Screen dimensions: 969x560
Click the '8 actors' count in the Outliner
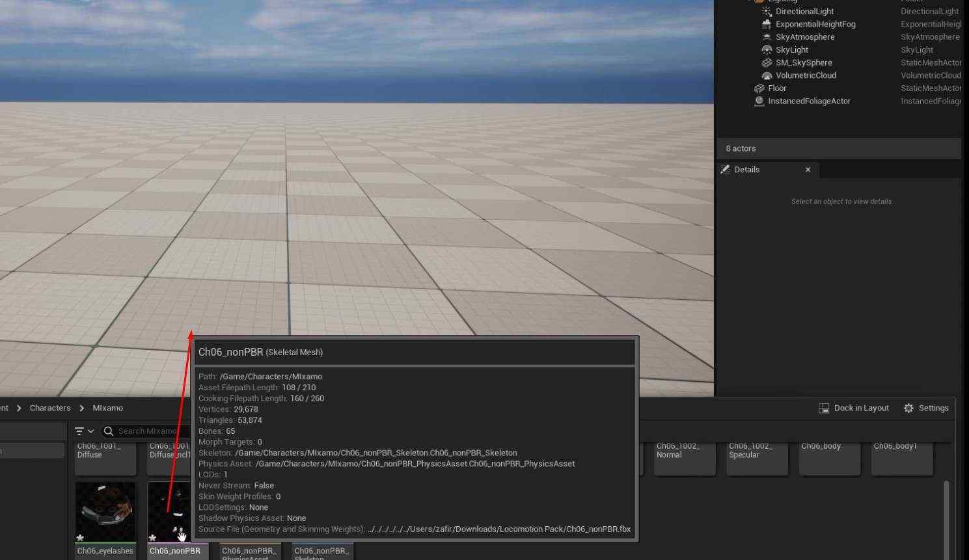point(741,149)
